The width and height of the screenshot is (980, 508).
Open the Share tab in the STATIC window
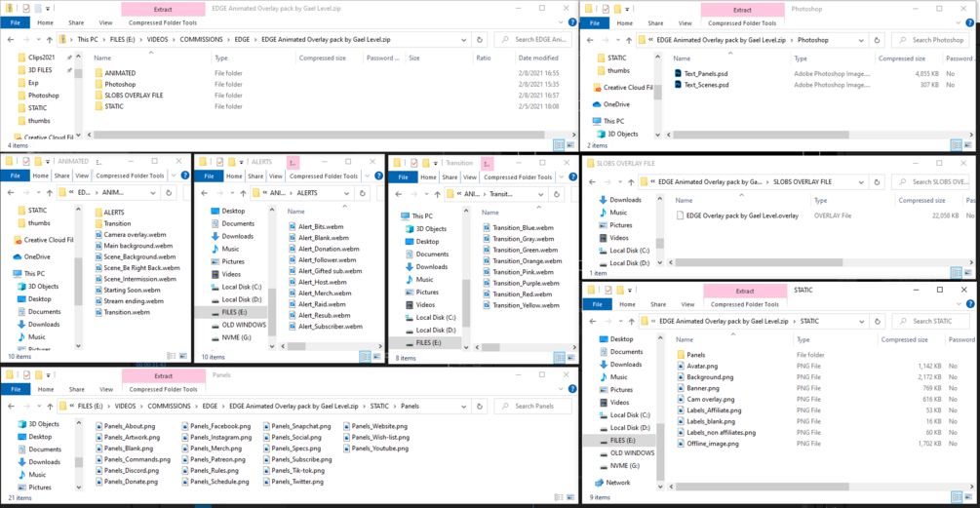658,304
